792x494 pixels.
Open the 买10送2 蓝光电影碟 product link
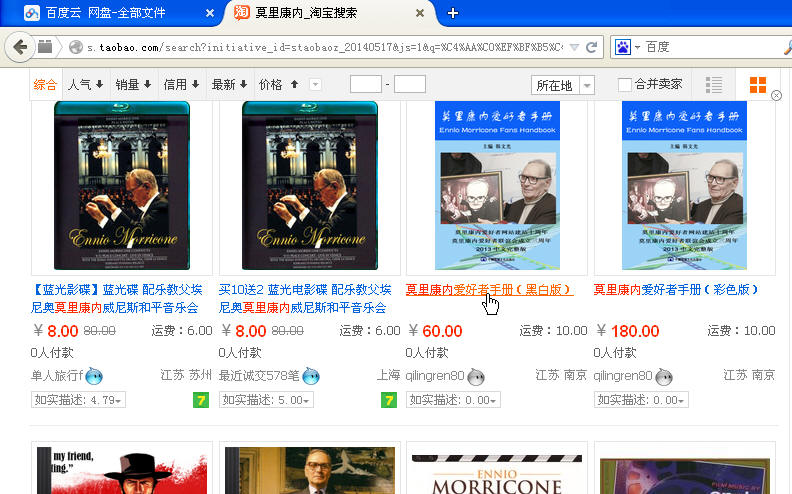(305, 299)
